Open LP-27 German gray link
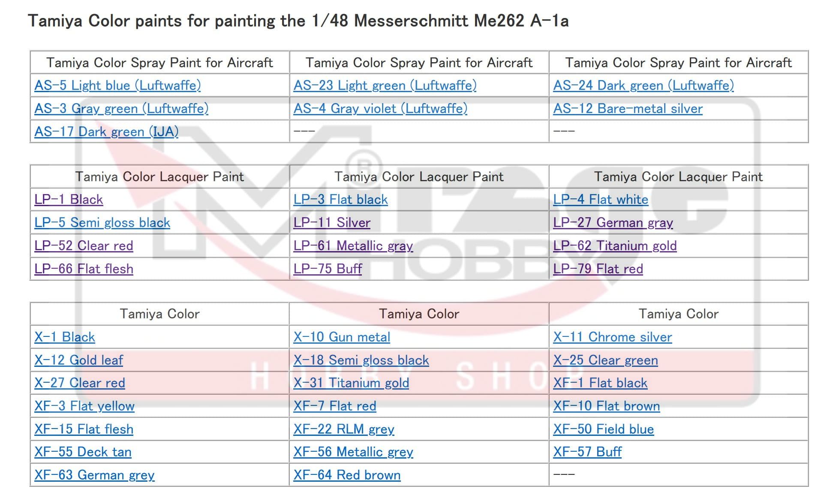The image size is (836, 504). (613, 223)
